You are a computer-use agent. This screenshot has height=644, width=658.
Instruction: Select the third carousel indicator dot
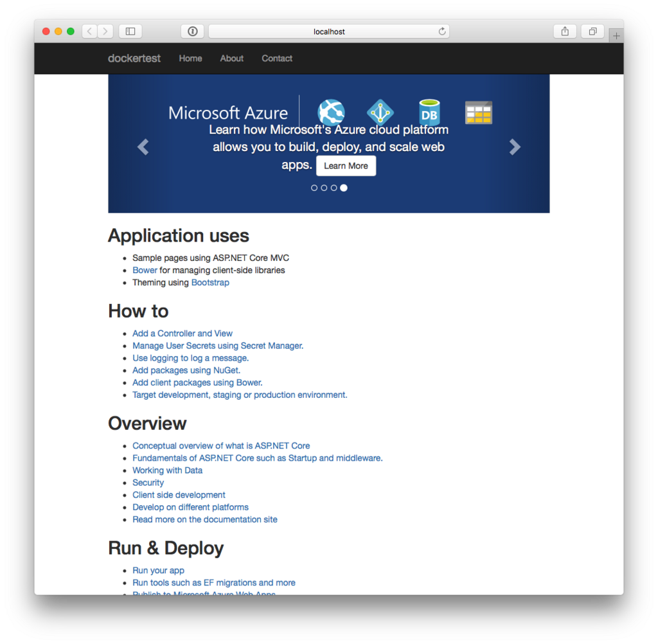coord(333,188)
